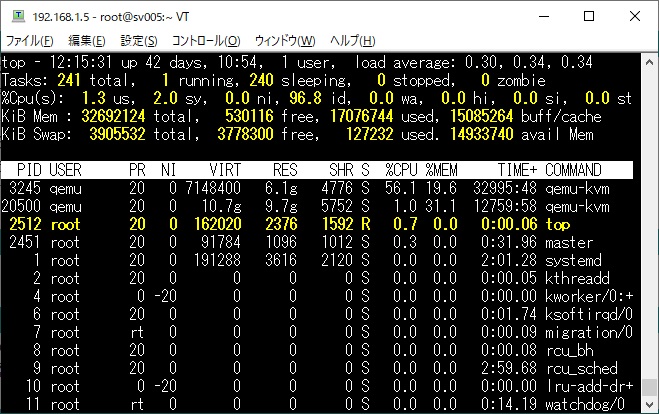Click the master command name

point(569,242)
